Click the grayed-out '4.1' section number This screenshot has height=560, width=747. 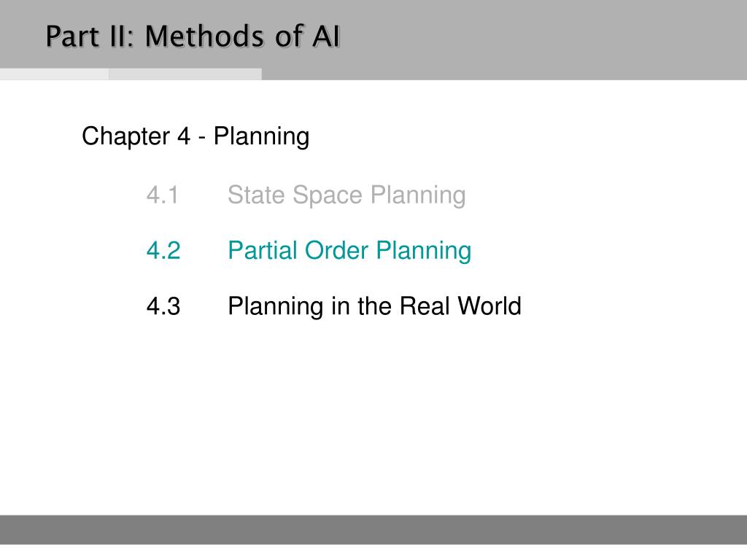(163, 195)
